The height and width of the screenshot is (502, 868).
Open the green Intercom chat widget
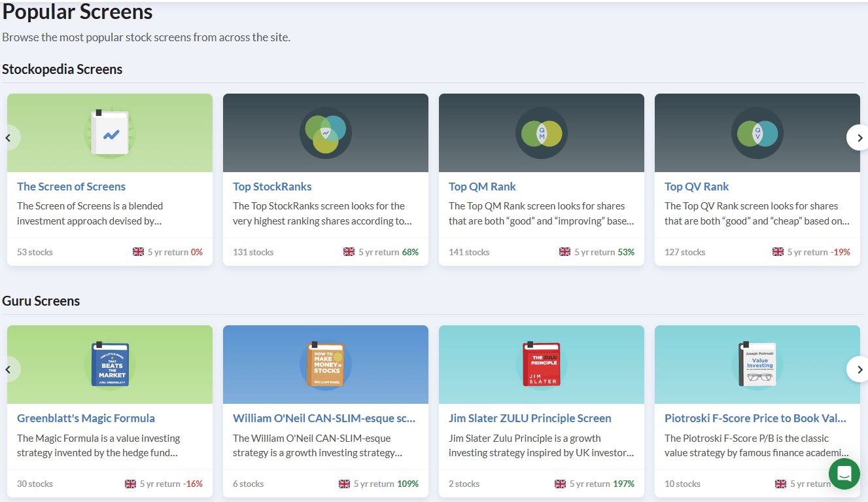pos(844,473)
